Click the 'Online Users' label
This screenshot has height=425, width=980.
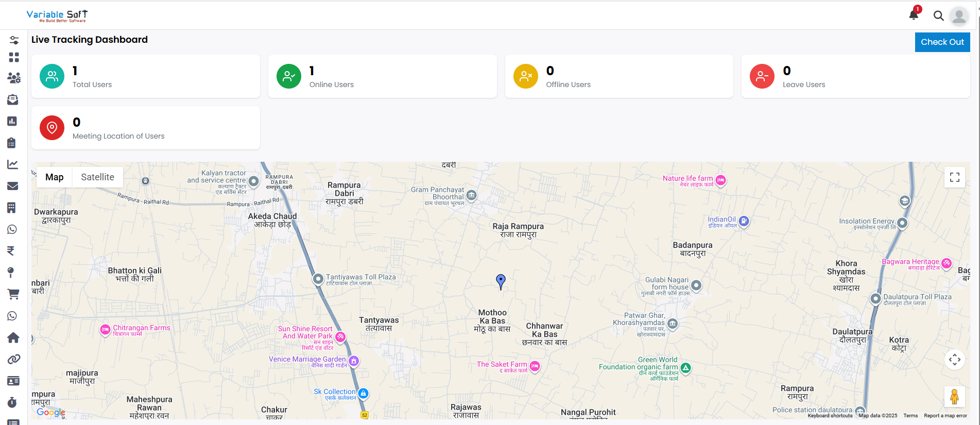point(332,84)
